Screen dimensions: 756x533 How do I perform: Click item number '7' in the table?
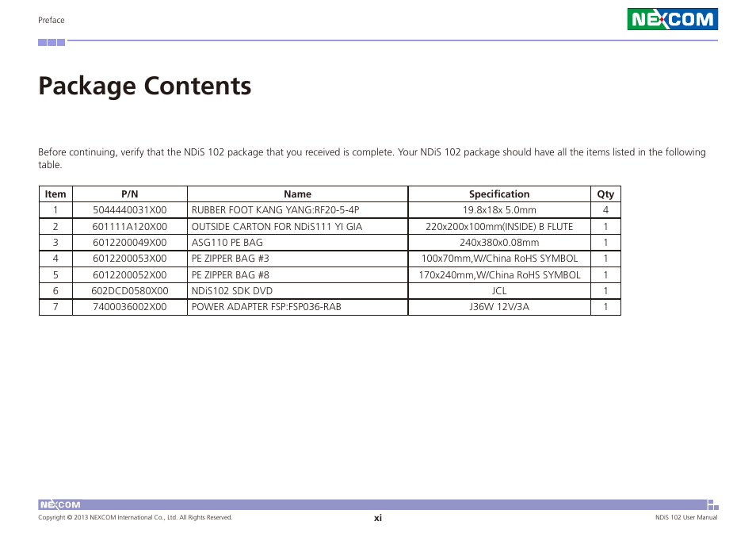(55, 307)
